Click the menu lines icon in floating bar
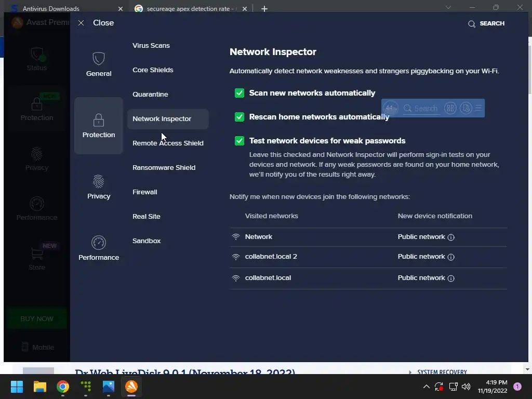This screenshot has width=532, height=399. pyautogui.click(x=478, y=108)
